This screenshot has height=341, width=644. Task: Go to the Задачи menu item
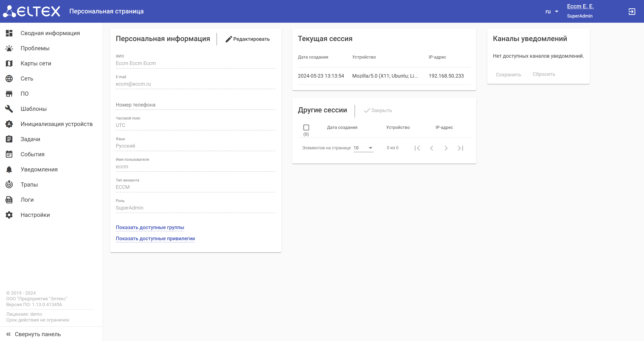pyautogui.click(x=30, y=139)
